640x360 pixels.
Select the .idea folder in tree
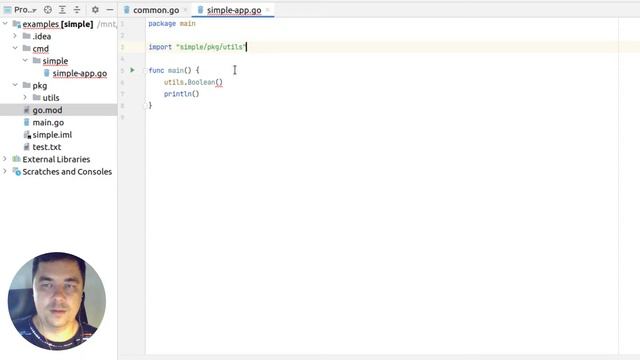[x=42, y=36]
